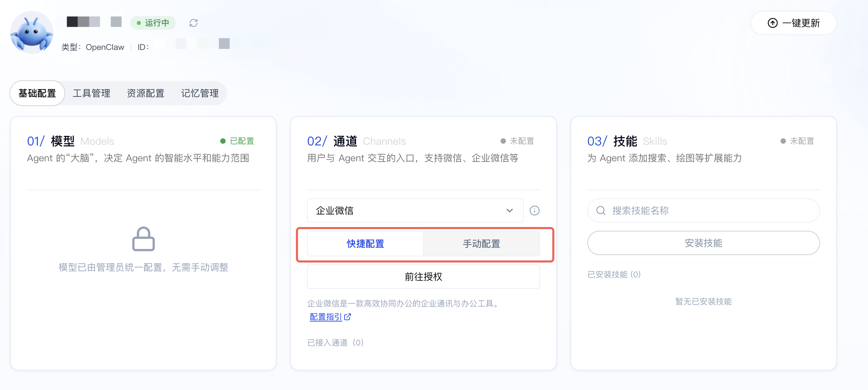
Task: Click the blue crab agent avatar
Action: pos(31,32)
